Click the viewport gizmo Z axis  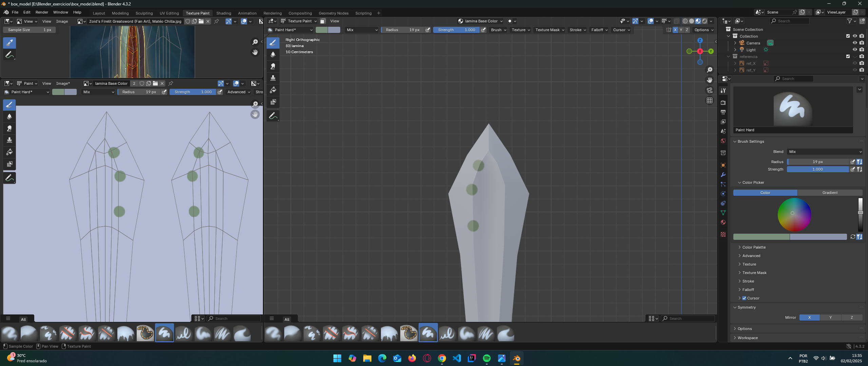[x=700, y=40]
